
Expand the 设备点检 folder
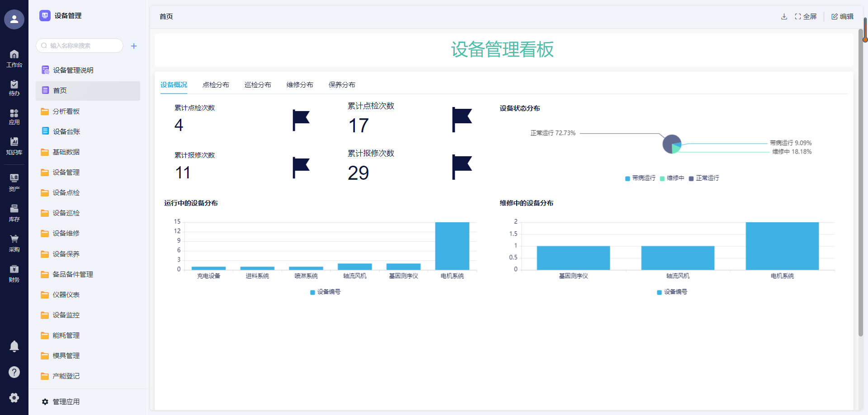pos(66,193)
